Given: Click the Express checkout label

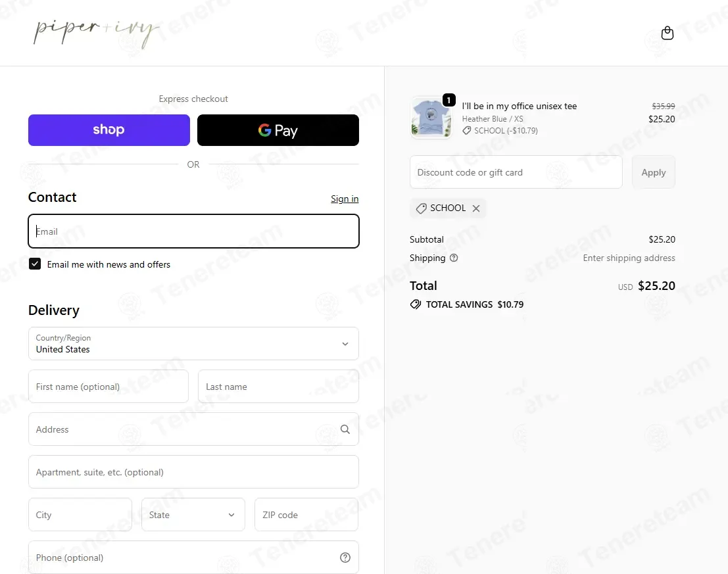Looking at the screenshot, I should (x=193, y=99).
